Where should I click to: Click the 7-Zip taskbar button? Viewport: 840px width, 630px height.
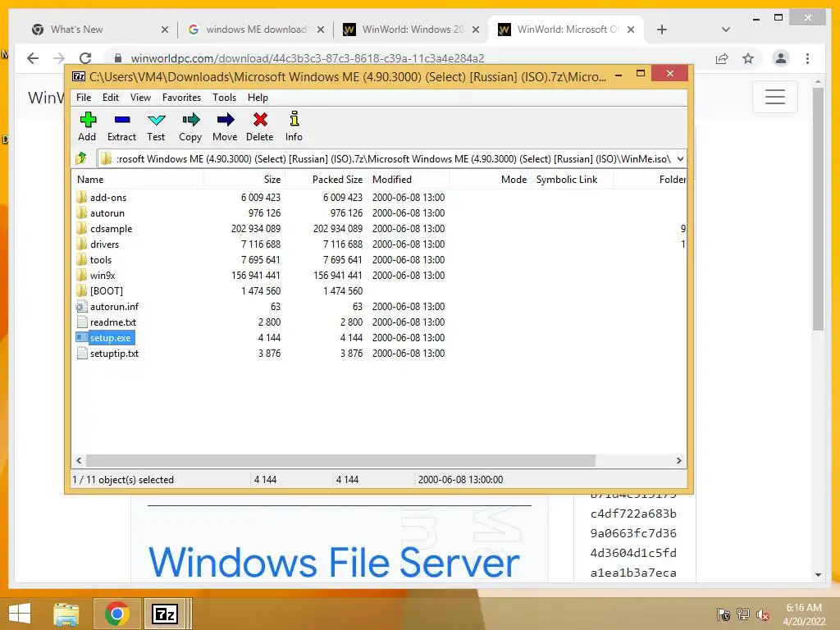[165, 614]
